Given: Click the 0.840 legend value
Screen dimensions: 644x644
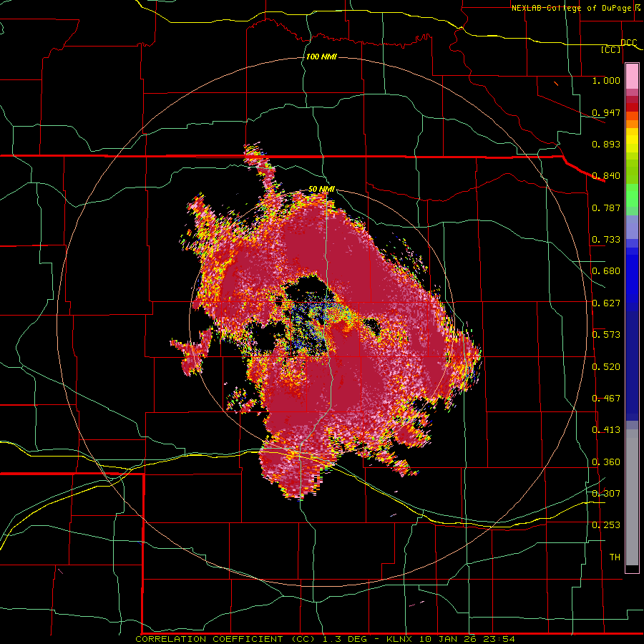Looking at the screenshot, I should [606, 176].
